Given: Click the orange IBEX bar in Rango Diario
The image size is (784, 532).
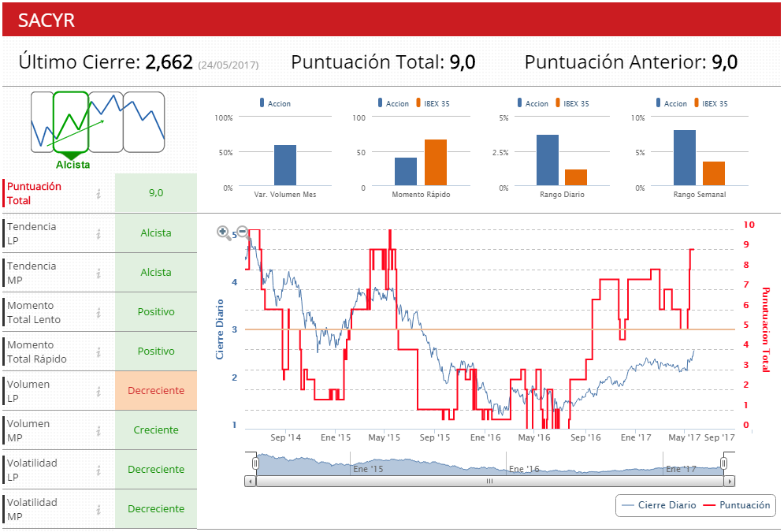Looking at the screenshot, I should [576, 177].
